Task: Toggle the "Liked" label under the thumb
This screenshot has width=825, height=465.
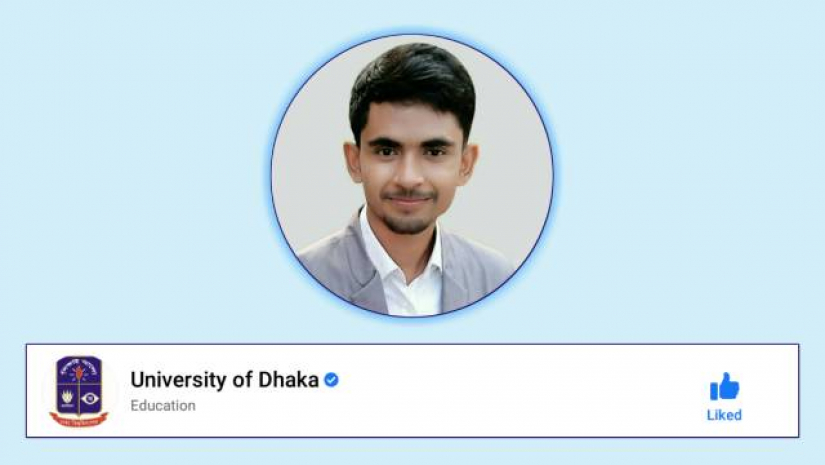Action: point(724,415)
